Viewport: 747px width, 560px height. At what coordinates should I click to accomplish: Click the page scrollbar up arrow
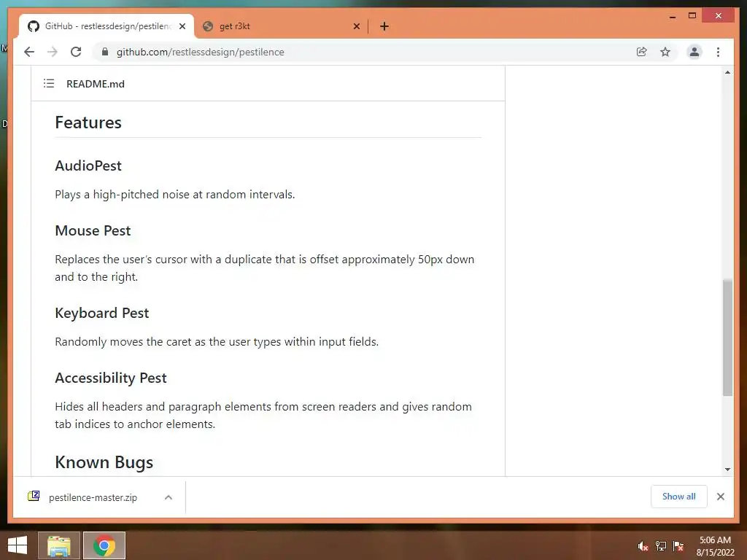coord(727,72)
